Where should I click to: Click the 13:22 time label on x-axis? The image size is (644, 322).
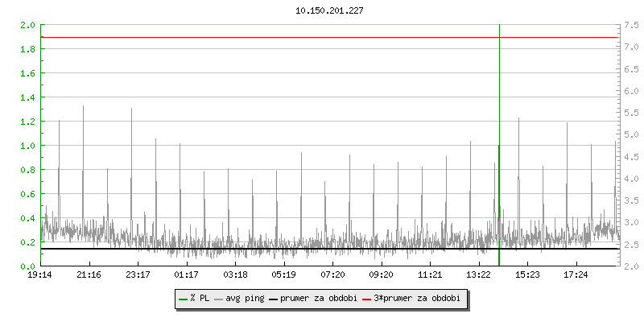(478, 275)
